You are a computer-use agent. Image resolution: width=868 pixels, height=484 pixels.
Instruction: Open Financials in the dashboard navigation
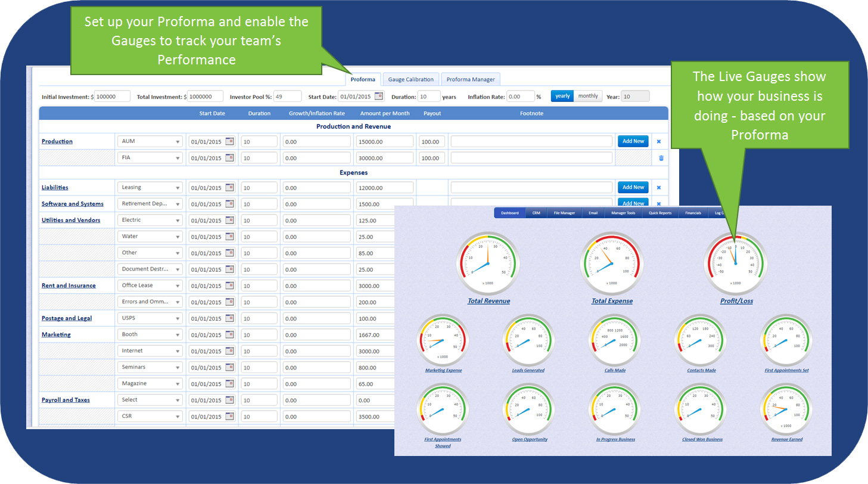click(x=693, y=213)
